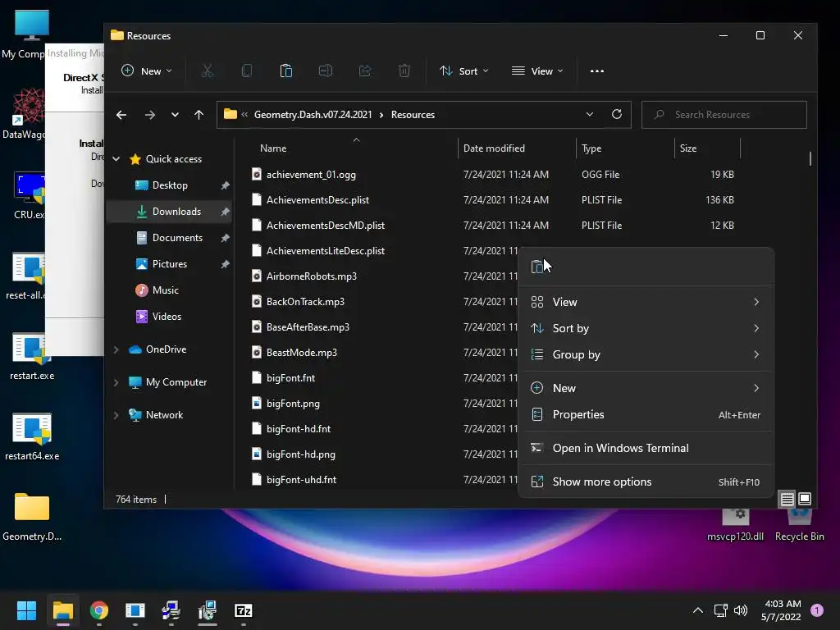Select restart64.exe desktop icon
Image resolution: width=840 pixels, height=630 pixels.
32,436
